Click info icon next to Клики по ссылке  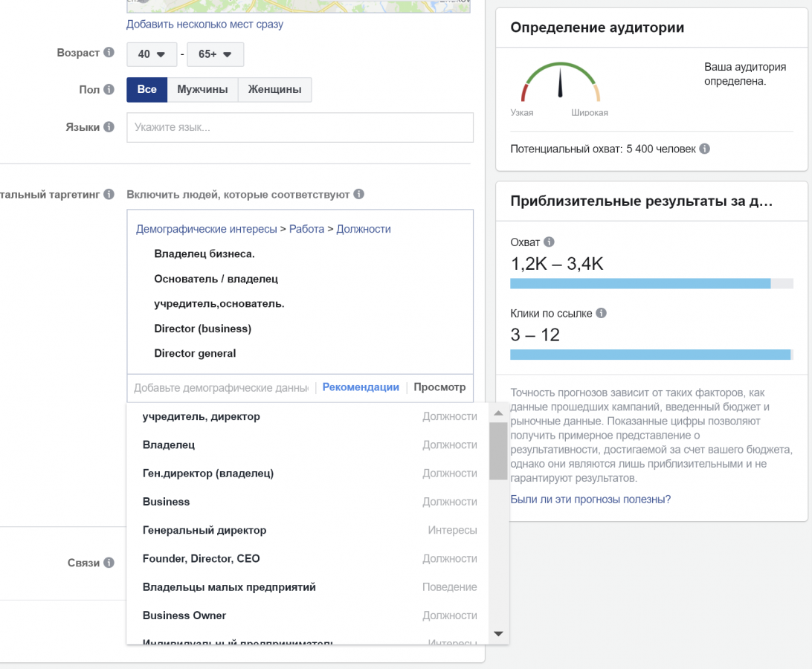[602, 314]
